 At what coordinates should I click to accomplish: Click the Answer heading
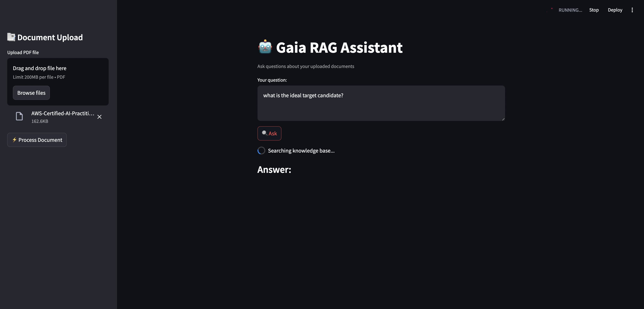pyautogui.click(x=274, y=170)
